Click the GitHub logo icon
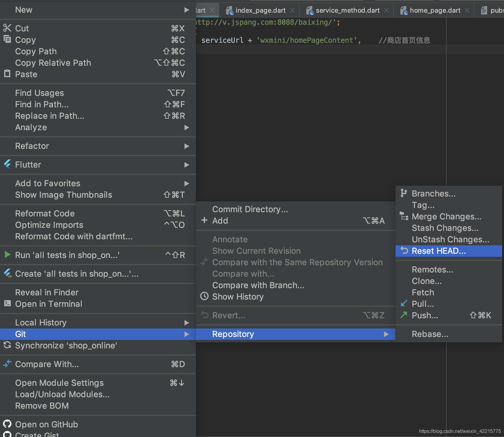Image resolution: width=504 pixels, height=437 pixels. pyautogui.click(x=7, y=424)
